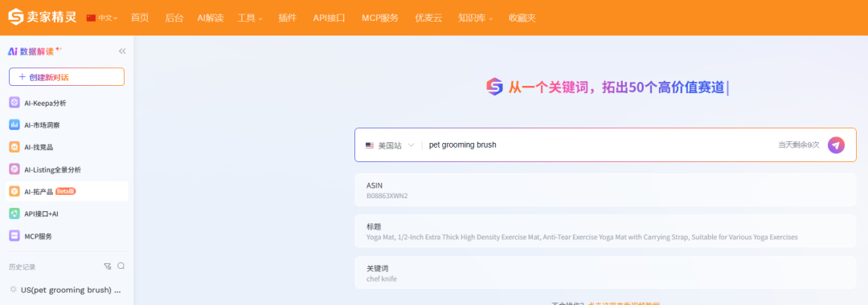
Task: Click the loading icon beside the US(pet grooming brush) history entry
Action: pyautogui.click(x=14, y=290)
